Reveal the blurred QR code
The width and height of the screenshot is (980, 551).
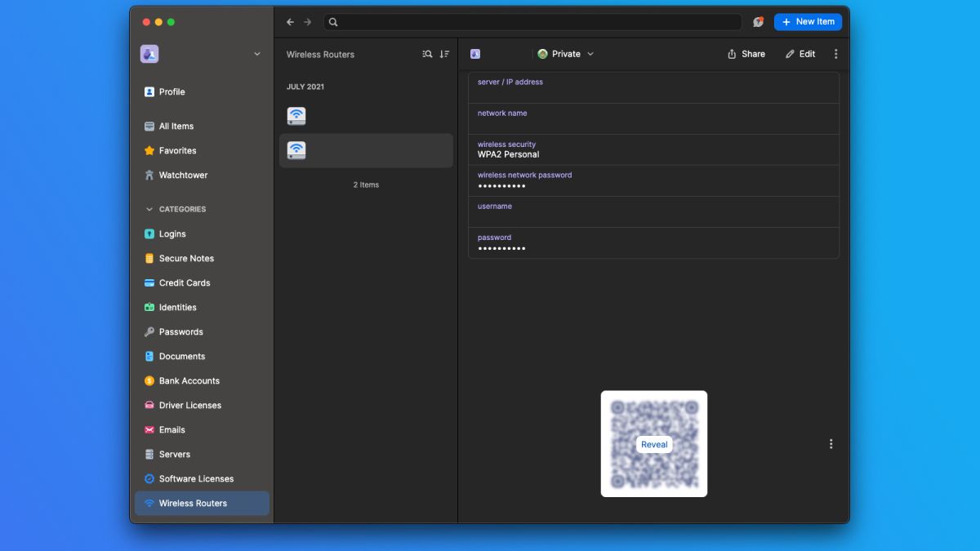[x=654, y=445]
